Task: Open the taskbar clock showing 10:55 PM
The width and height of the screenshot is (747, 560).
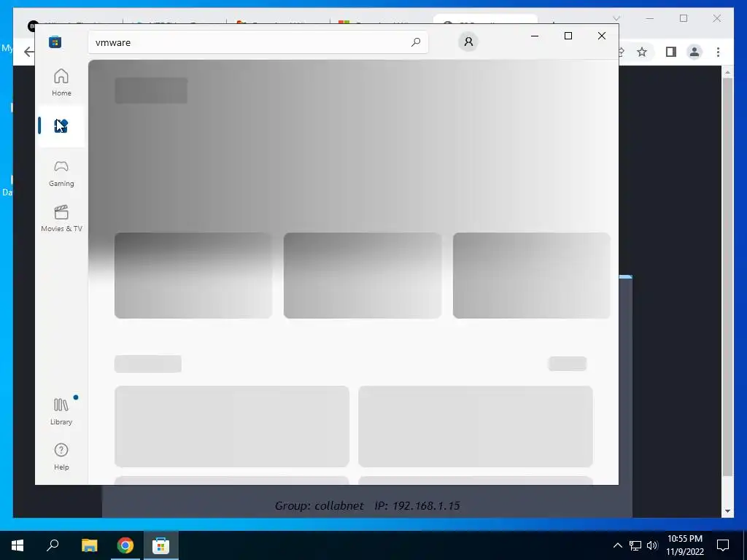Action: point(685,545)
